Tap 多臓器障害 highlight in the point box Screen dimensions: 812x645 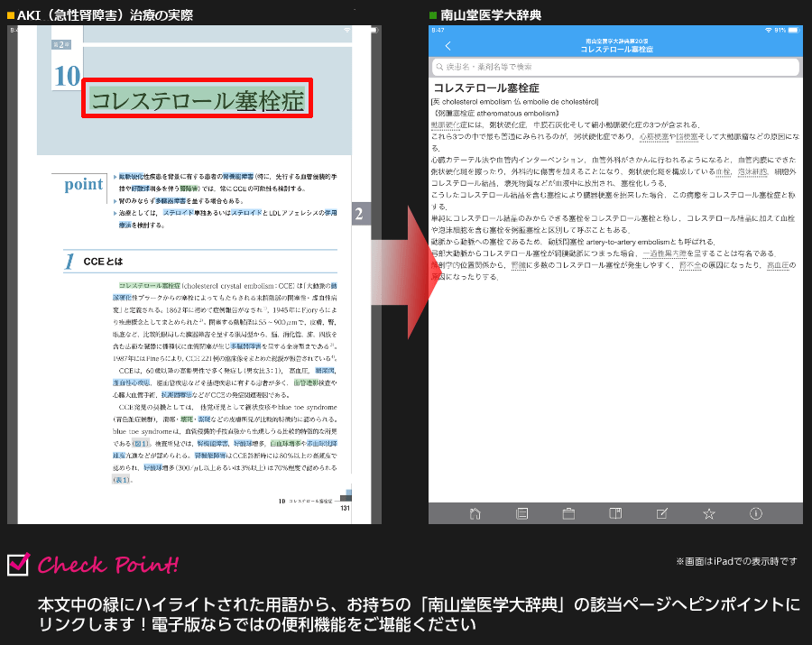pos(171,201)
